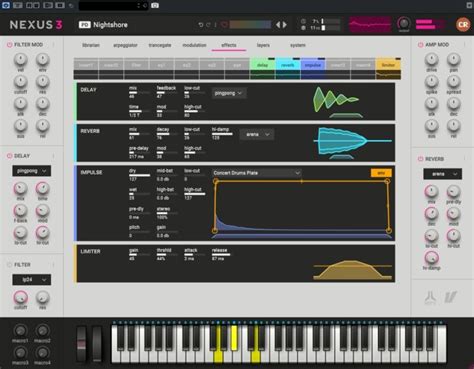
Task: Click the redo arrow icon in header
Action: [x=208, y=25]
